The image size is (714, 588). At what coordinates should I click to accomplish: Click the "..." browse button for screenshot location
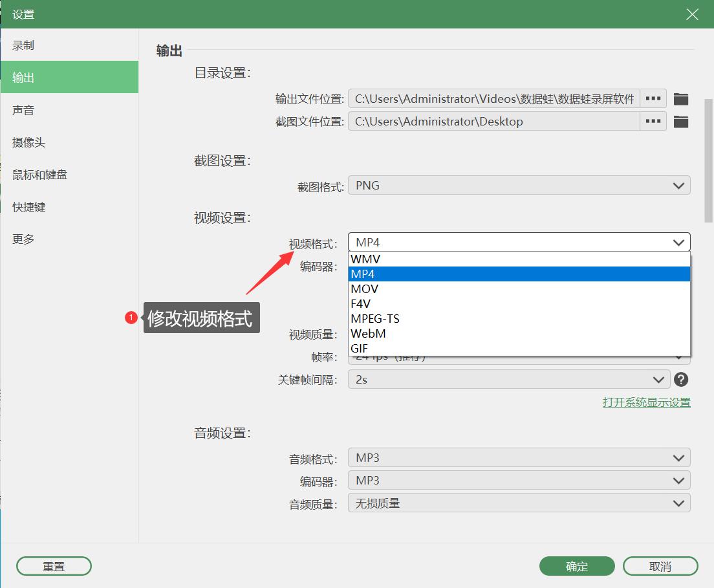(x=653, y=121)
